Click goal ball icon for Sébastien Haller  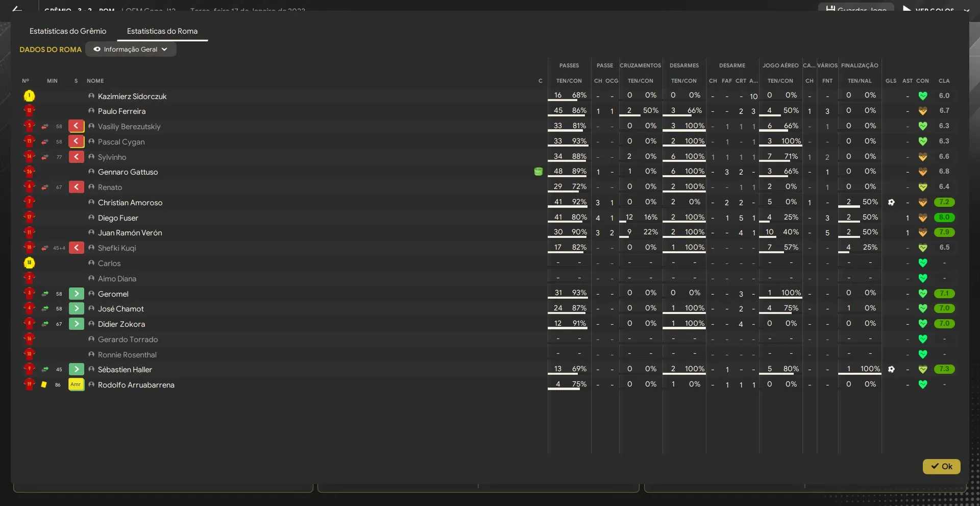tap(891, 369)
